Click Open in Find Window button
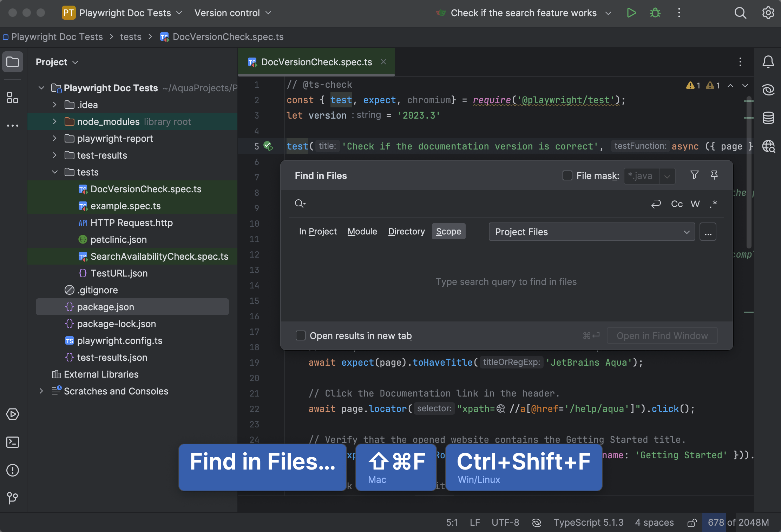 [x=662, y=336]
